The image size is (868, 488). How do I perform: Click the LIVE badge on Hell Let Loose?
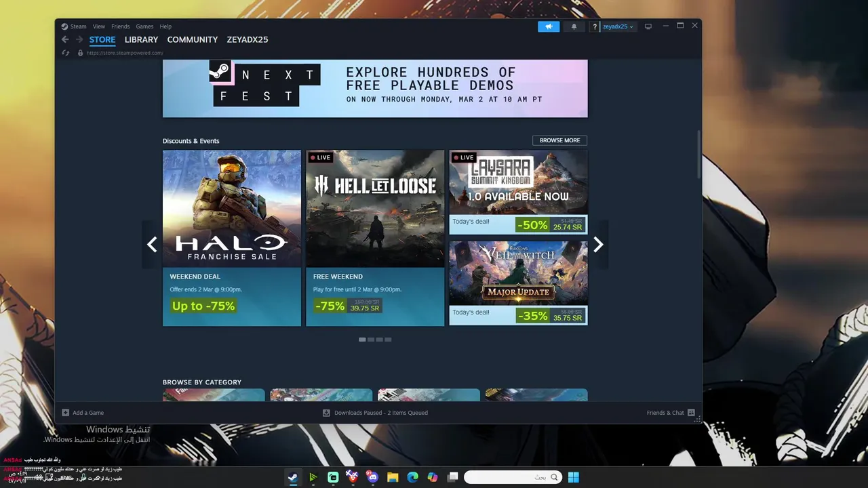(x=320, y=157)
